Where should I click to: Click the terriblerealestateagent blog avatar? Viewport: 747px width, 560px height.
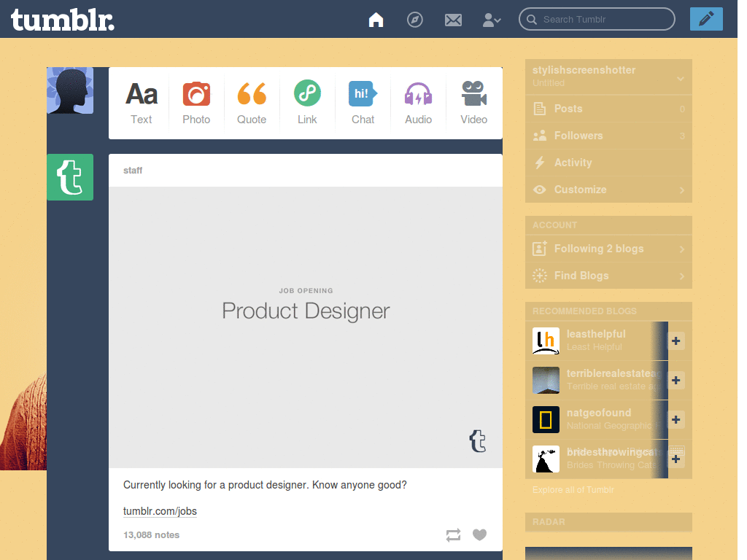[546, 381]
